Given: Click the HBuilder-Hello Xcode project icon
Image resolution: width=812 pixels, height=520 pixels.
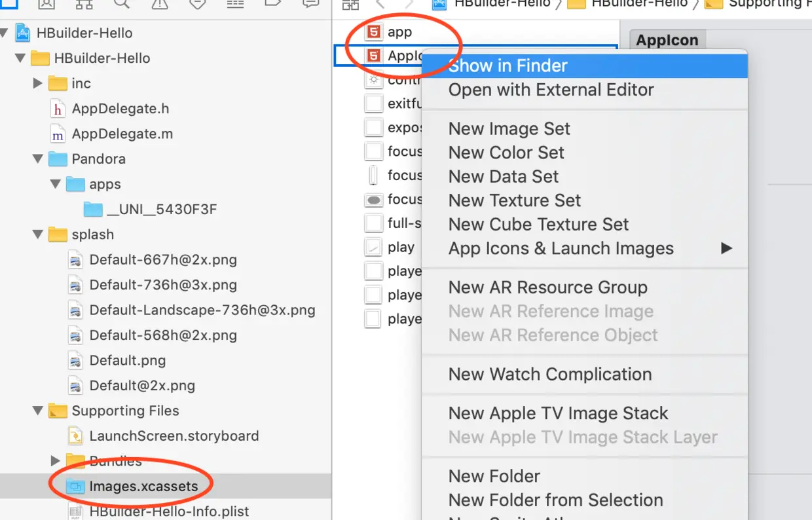Looking at the screenshot, I should (24, 33).
